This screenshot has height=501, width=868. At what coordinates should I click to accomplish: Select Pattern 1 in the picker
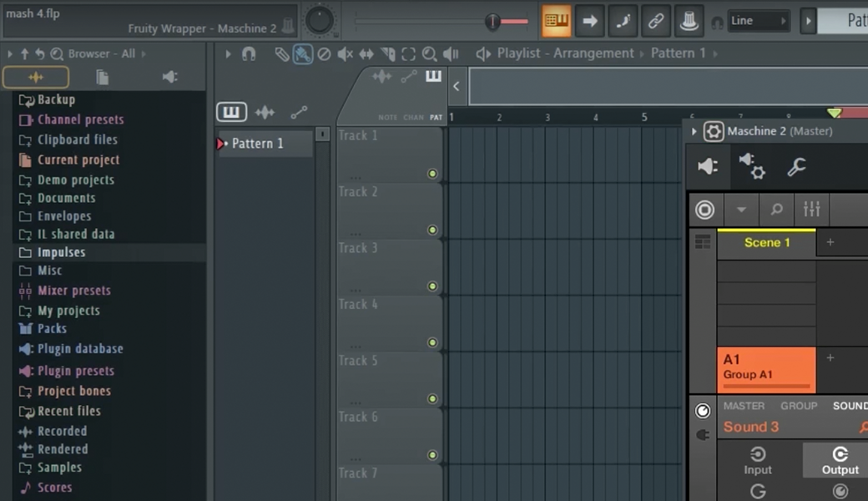click(265, 144)
